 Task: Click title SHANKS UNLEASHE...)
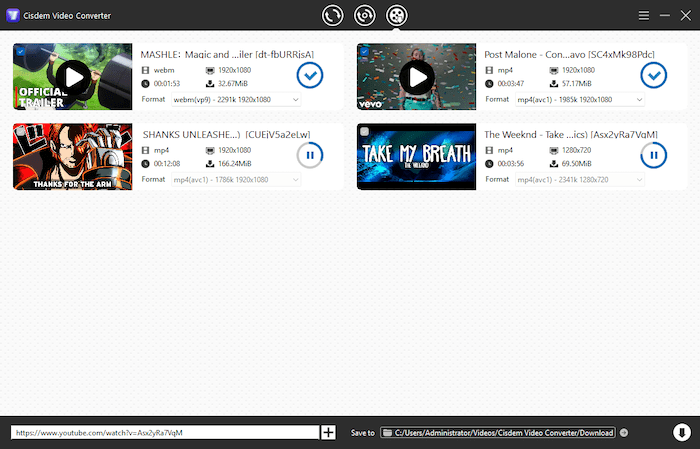tap(227, 134)
